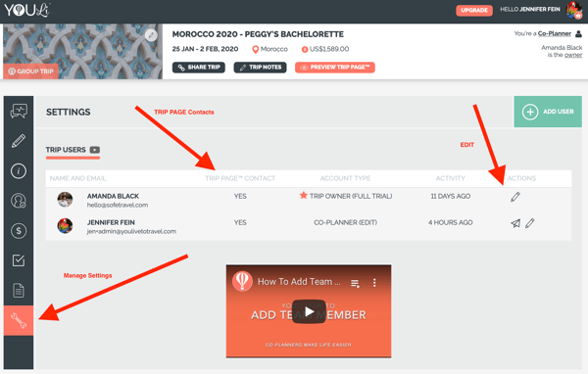Open the checkbox tasks sidebar icon
The height and width of the screenshot is (374, 588).
[19, 260]
